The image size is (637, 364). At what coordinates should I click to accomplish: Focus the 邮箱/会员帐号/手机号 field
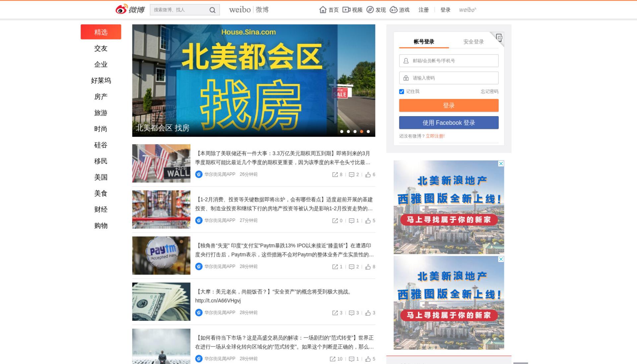tap(449, 61)
